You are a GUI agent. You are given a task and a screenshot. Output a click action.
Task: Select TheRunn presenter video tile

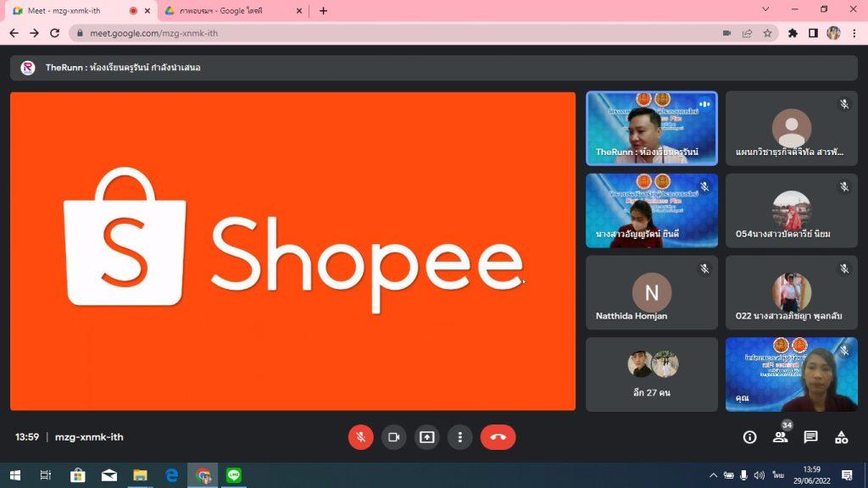pos(652,129)
